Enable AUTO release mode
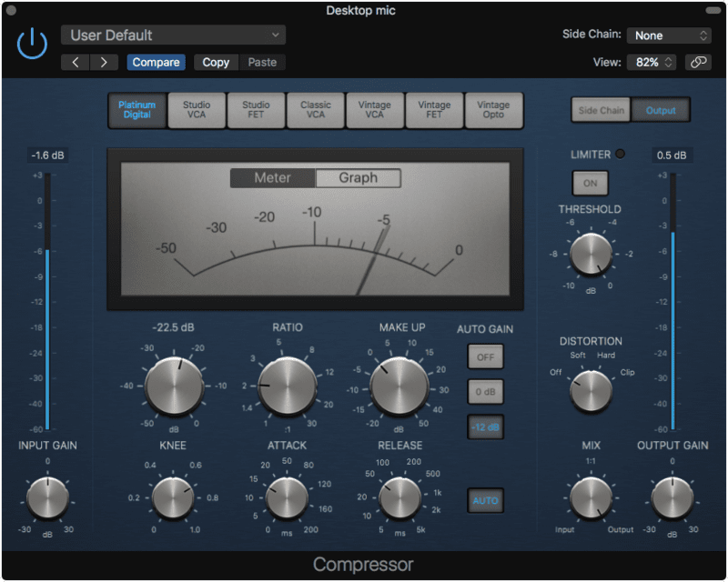The height and width of the screenshot is (582, 728). [x=485, y=501]
